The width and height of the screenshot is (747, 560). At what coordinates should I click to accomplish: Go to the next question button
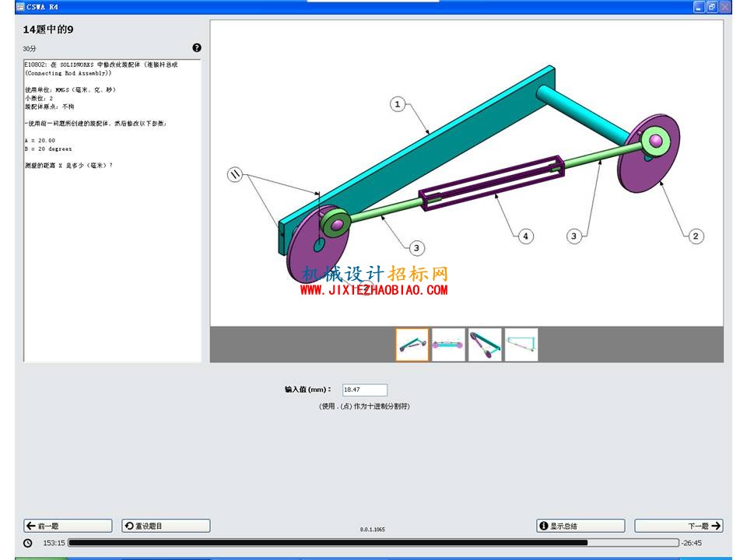[x=679, y=526]
